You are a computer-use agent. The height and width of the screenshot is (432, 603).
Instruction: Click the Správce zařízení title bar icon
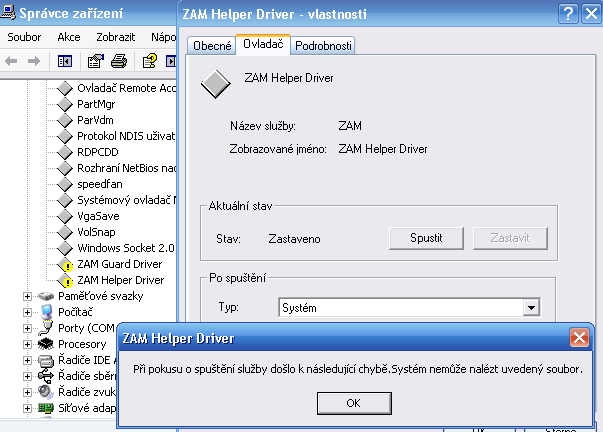(8, 12)
